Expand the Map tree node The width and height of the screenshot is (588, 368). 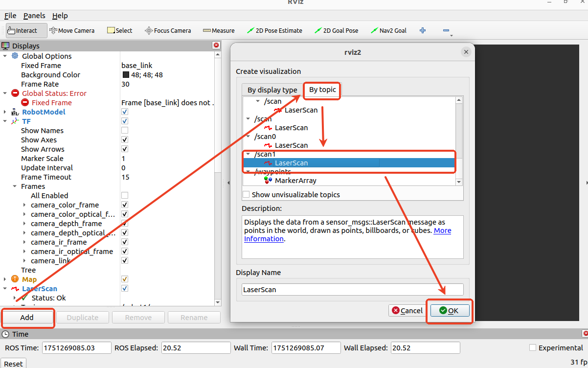point(5,279)
